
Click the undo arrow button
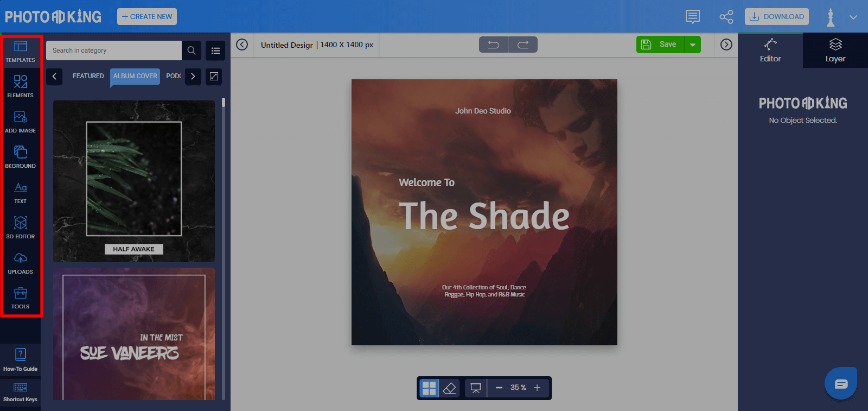pos(494,45)
